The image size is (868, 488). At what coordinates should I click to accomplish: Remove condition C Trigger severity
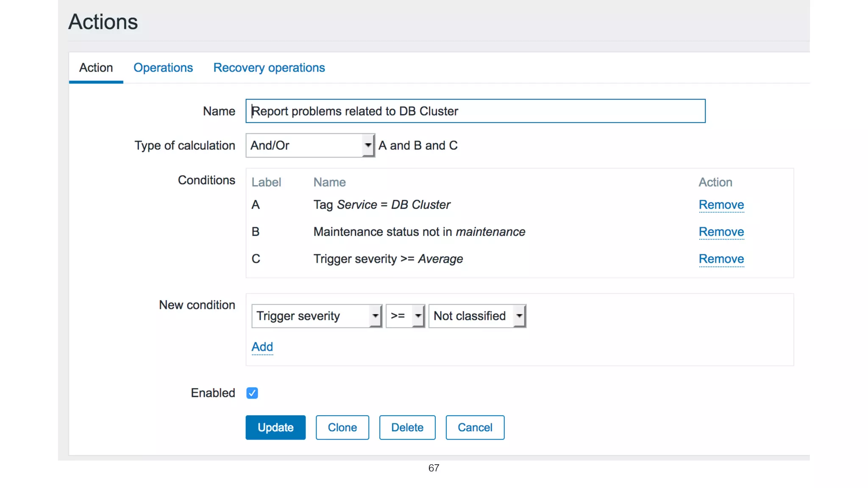[721, 259]
